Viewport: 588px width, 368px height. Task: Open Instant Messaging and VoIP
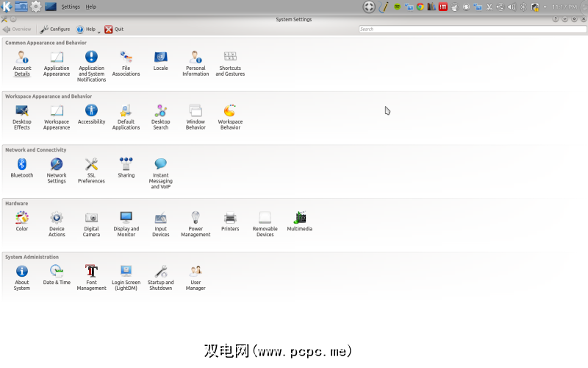[x=160, y=173]
